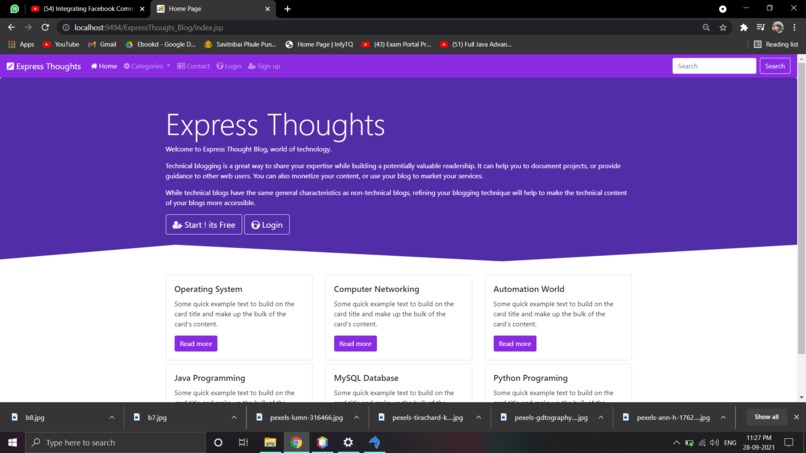Open the Chrome extensions puzzle icon
806x453 pixels.
point(744,27)
